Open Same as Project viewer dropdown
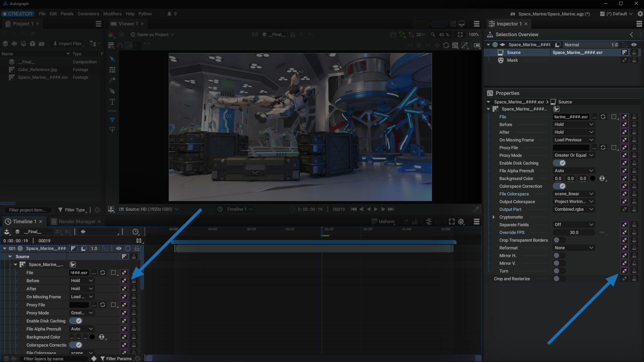 pos(153,35)
